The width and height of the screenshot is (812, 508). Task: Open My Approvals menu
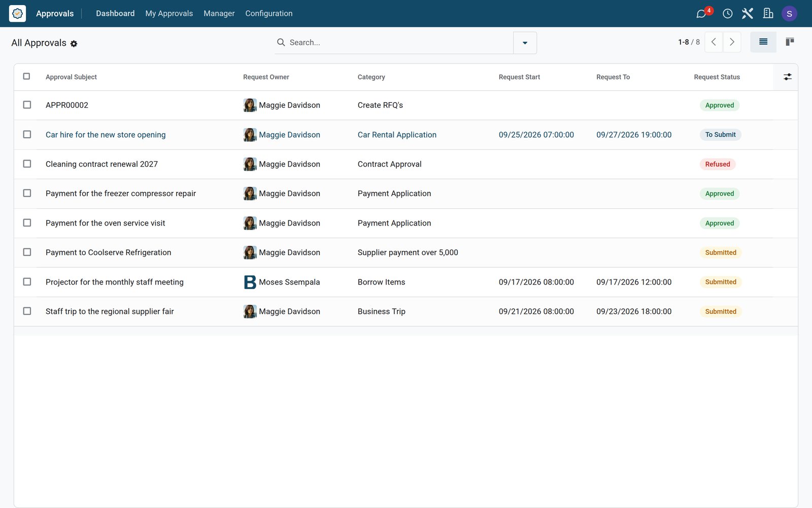pyautogui.click(x=169, y=14)
